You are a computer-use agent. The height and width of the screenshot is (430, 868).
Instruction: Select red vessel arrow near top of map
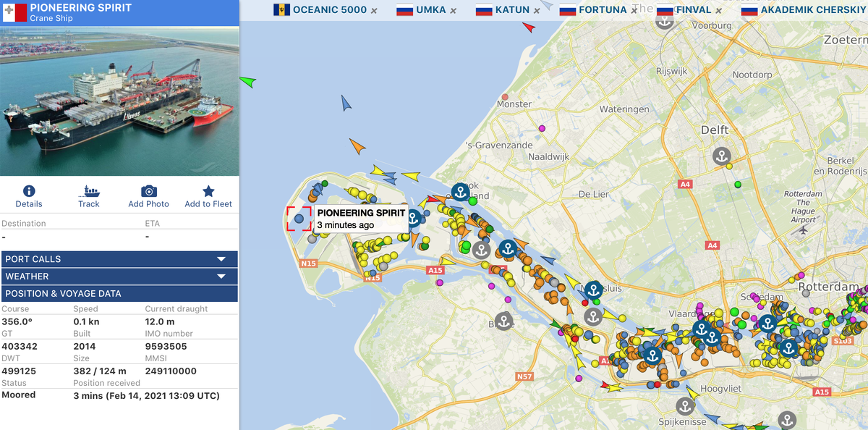(x=529, y=28)
